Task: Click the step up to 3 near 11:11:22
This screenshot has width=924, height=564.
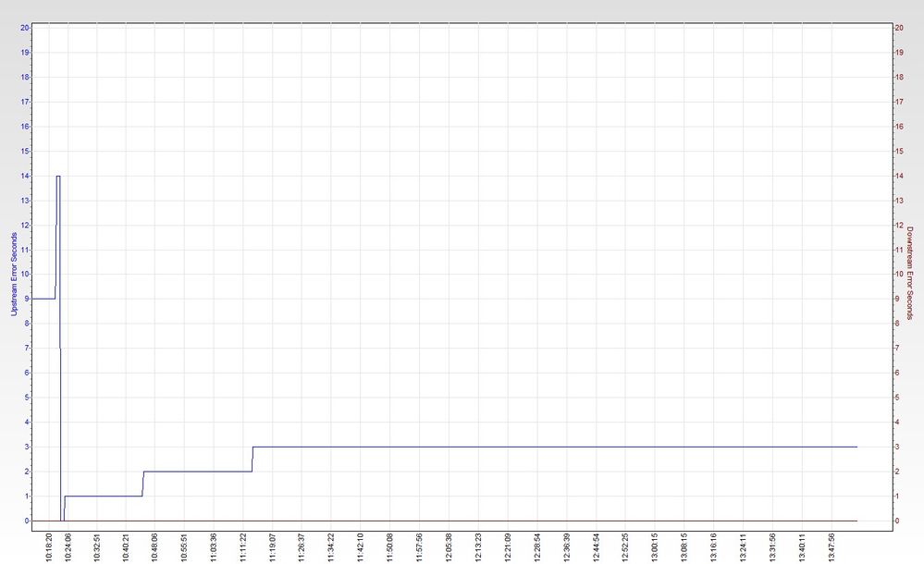Action: (253, 460)
